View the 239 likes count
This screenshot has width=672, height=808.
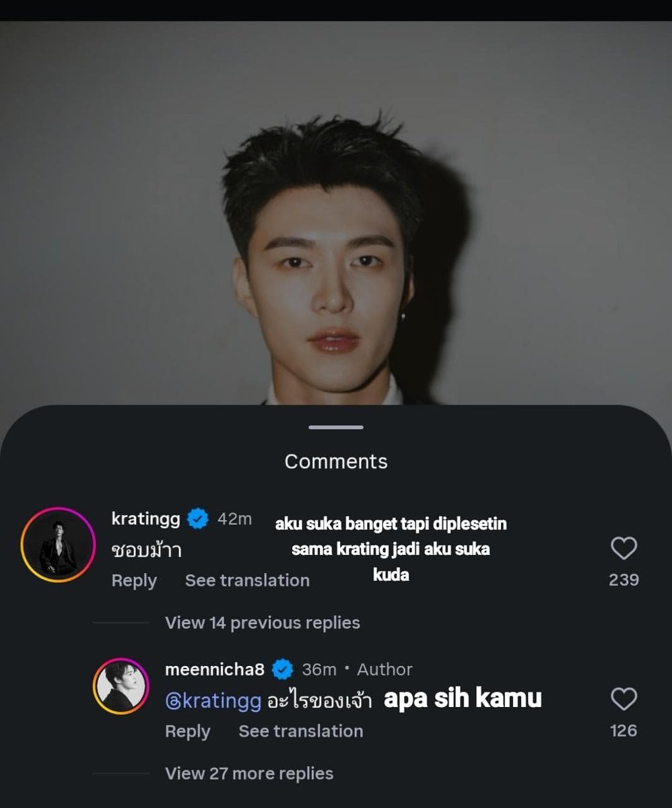624,580
